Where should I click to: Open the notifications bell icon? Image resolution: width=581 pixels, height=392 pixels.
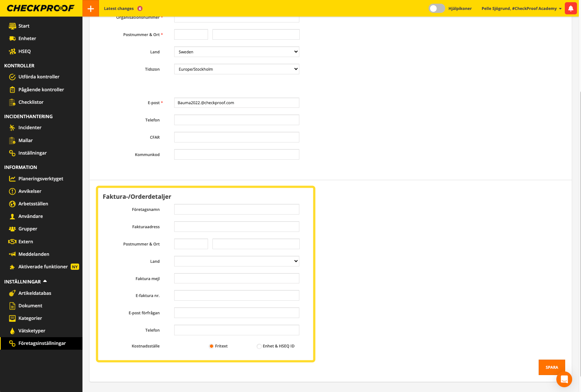pyautogui.click(x=571, y=8)
